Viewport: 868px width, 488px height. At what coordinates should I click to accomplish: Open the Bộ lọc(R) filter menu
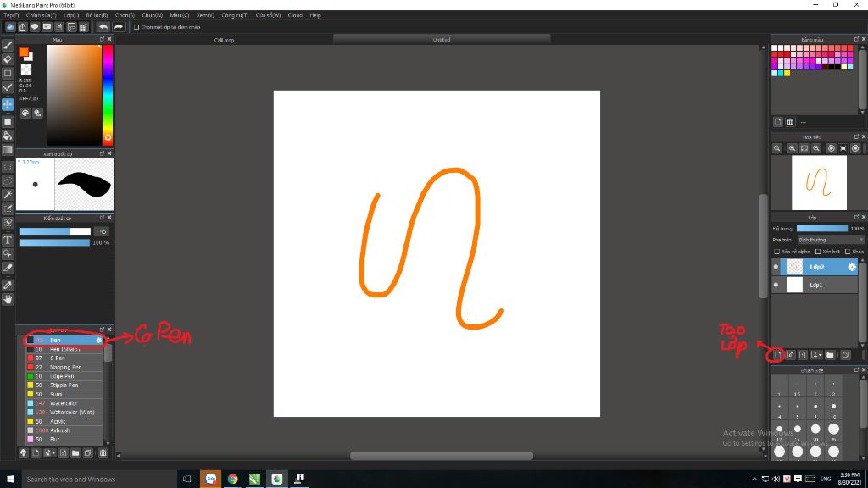tap(97, 15)
